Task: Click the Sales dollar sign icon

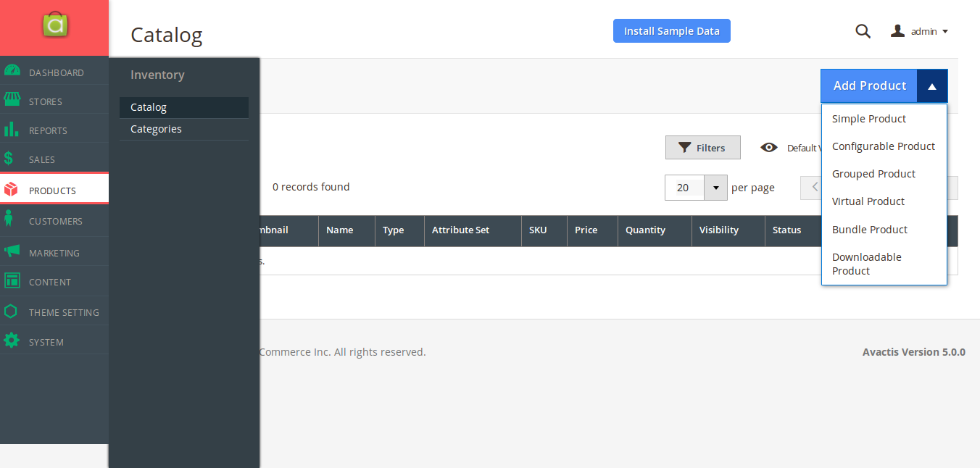Action: coord(9,158)
